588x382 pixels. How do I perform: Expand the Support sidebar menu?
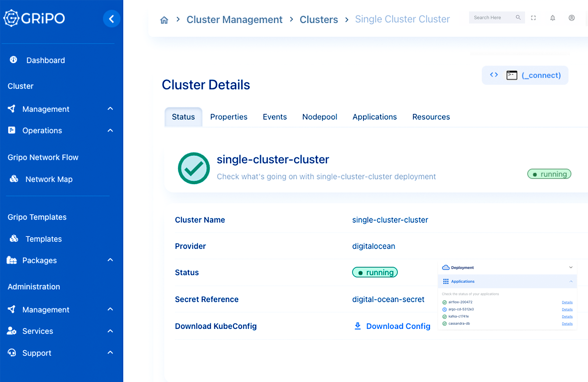(110, 353)
